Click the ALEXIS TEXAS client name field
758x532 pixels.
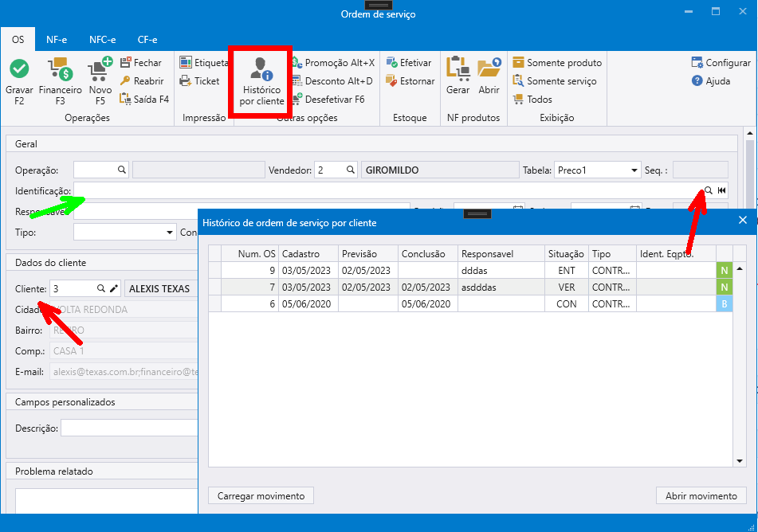(x=161, y=288)
